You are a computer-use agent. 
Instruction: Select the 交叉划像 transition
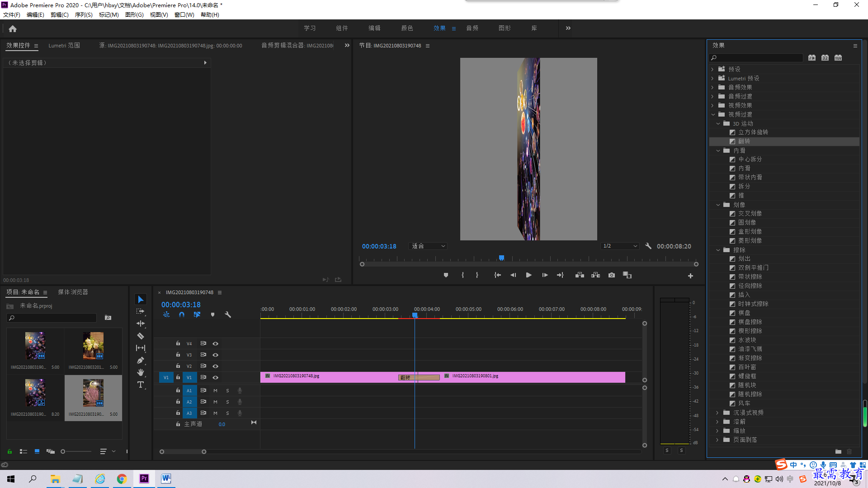click(750, 214)
